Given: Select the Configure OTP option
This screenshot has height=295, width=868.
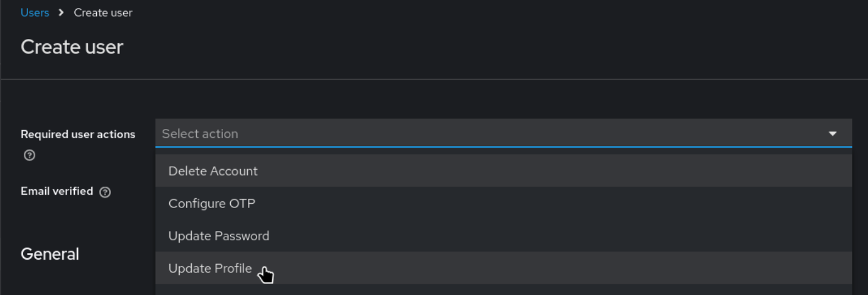Looking at the screenshot, I should point(211,203).
